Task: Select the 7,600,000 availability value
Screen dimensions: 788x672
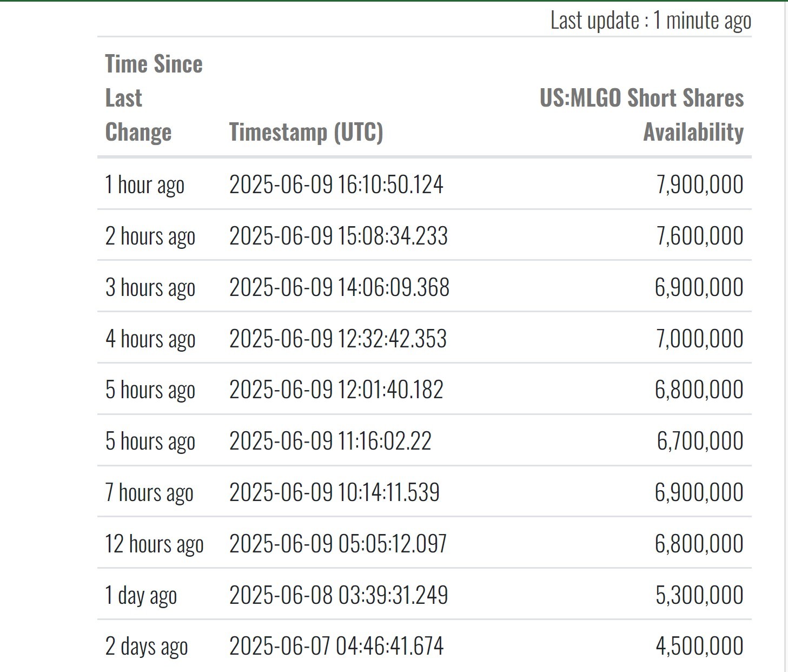Action: [x=700, y=236]
